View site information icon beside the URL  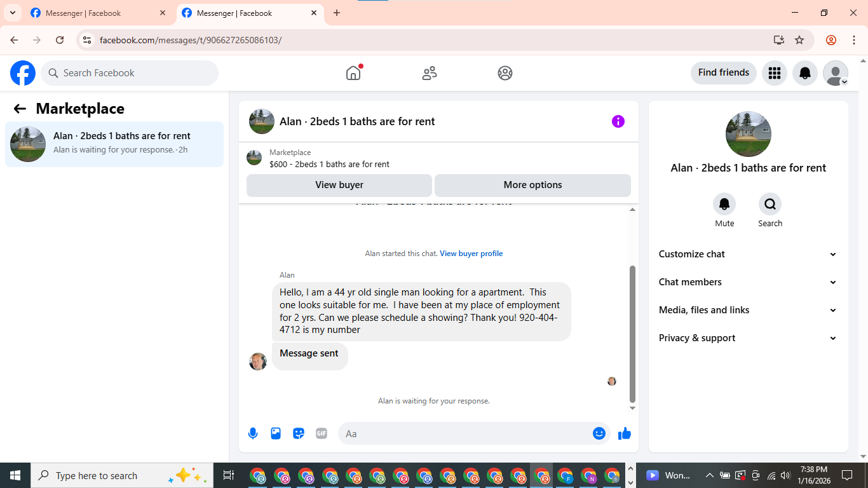[x=87, y=40]
